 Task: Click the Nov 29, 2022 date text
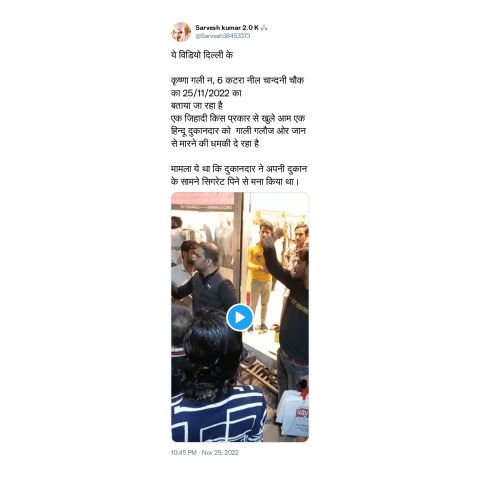coord(220,452)
